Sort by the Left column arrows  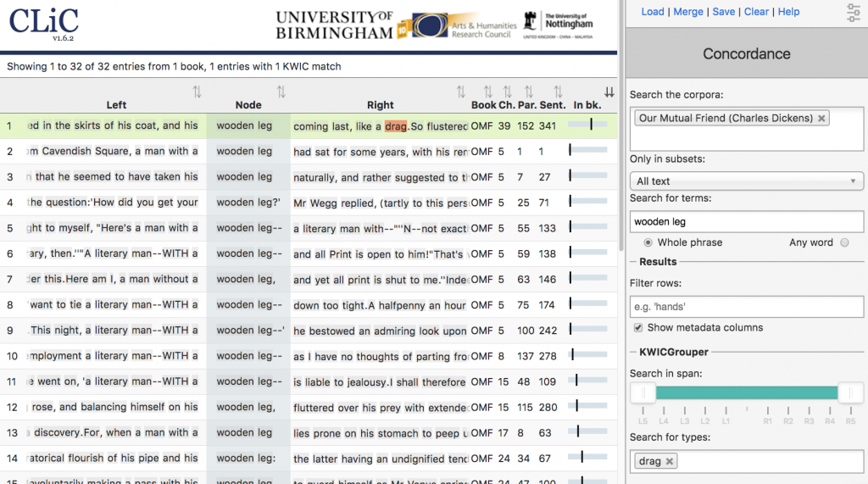(197, 92)
